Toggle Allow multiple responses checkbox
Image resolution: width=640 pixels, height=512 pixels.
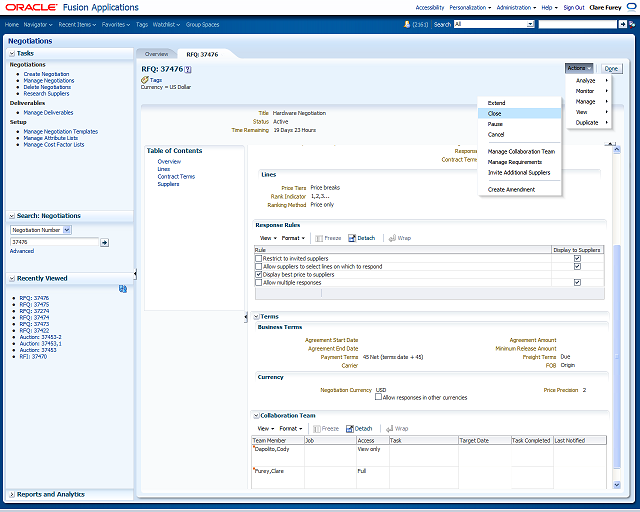pyautogui.click(x=258, y=283)
